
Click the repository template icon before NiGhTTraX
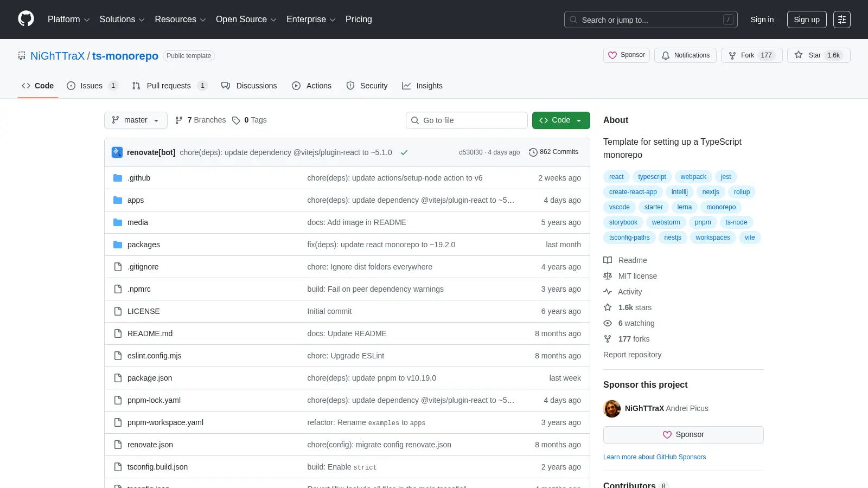coord(22,56)
